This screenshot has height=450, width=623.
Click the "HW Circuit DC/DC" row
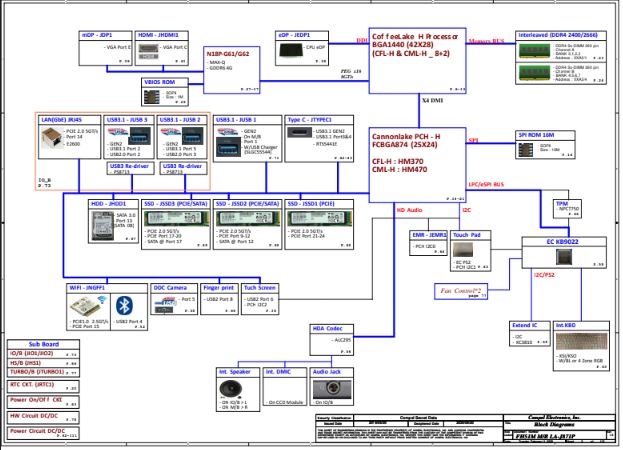coord(43,417)
